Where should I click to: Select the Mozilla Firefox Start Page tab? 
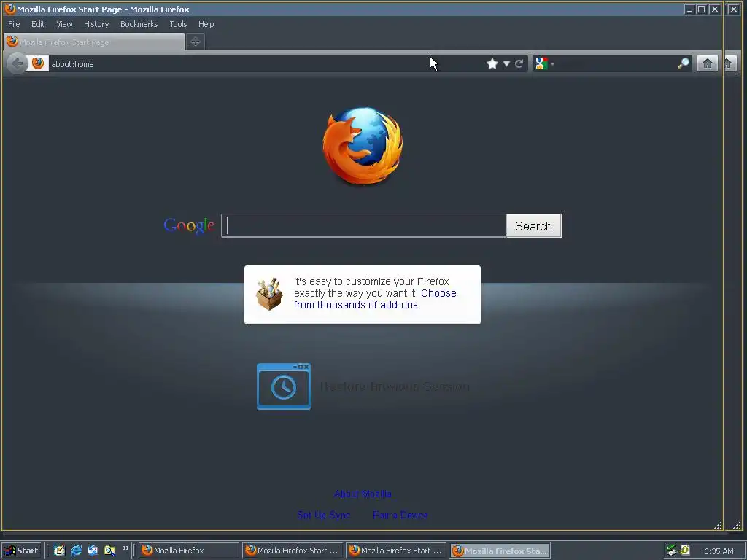[94, 42]
